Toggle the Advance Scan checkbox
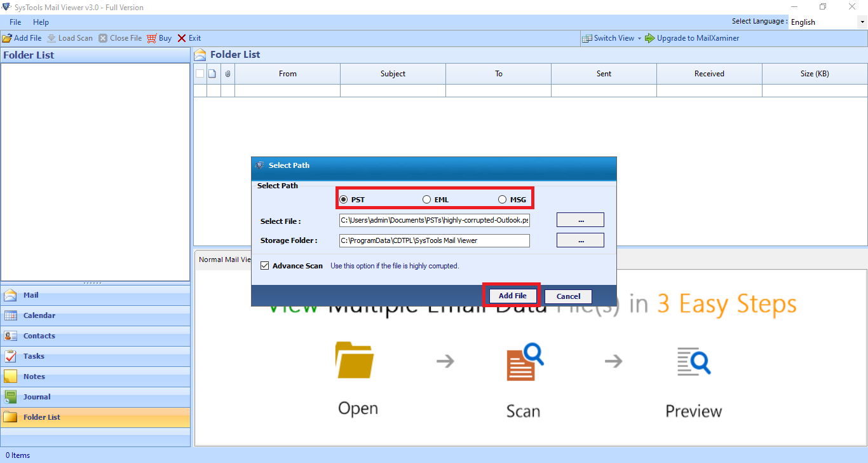868x463 pixels. 265,266
